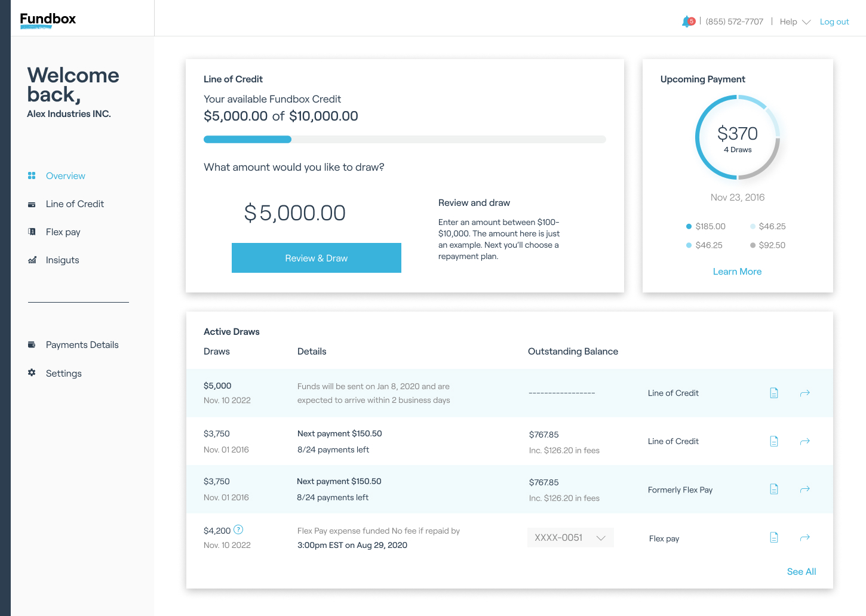The width and height of the screenshot is (866, 616).
Task: Click the Review & Draw button
Action: [x=317, y=258]
